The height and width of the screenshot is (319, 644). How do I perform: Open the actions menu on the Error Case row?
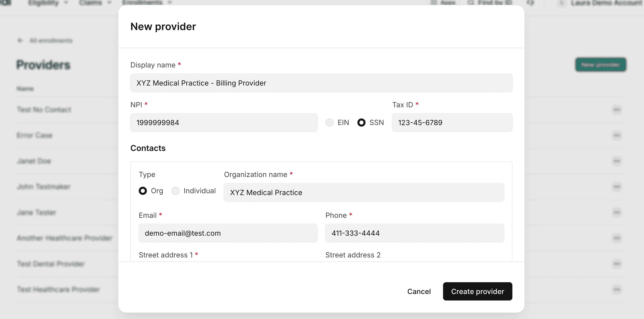617,135
